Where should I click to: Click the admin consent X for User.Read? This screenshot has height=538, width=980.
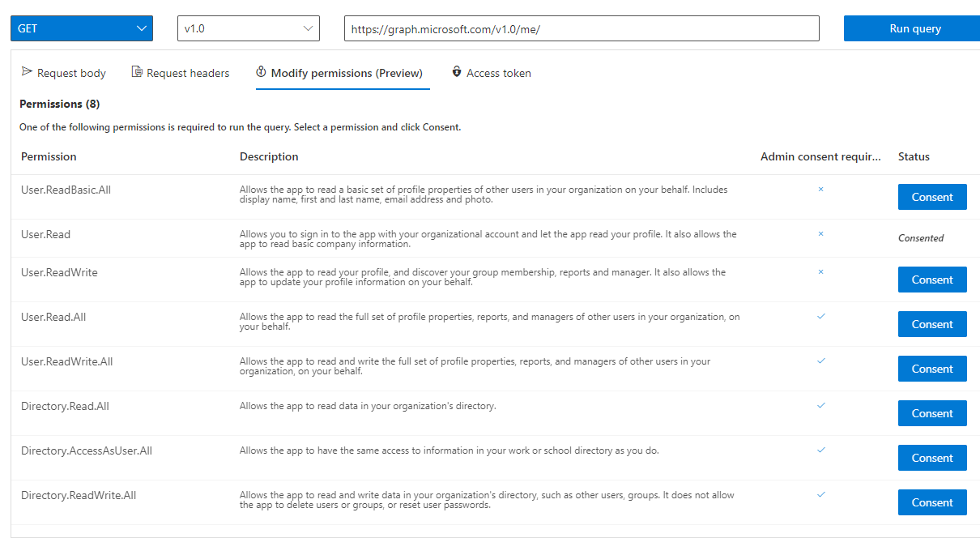820,233
